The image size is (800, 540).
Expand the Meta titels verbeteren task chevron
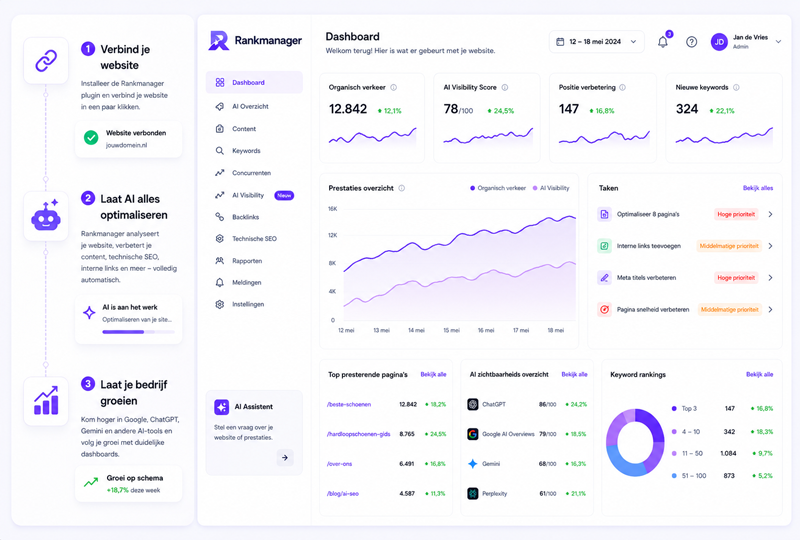770,278
